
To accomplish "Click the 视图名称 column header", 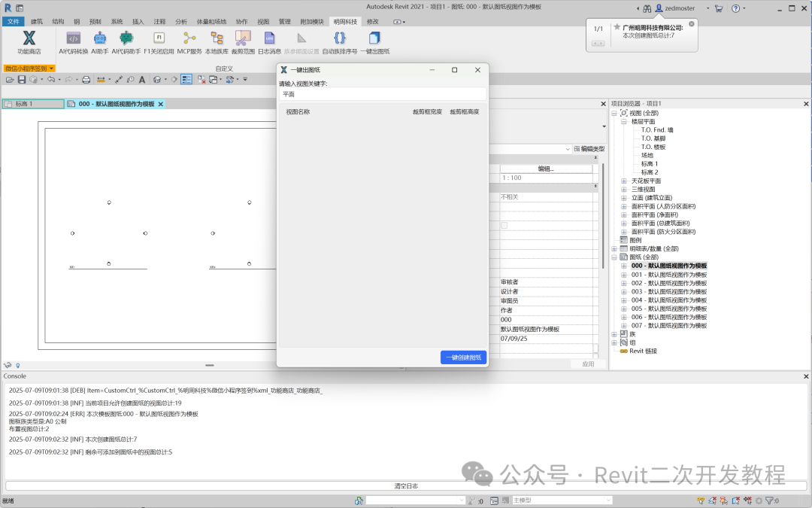I will pos(298,112).
